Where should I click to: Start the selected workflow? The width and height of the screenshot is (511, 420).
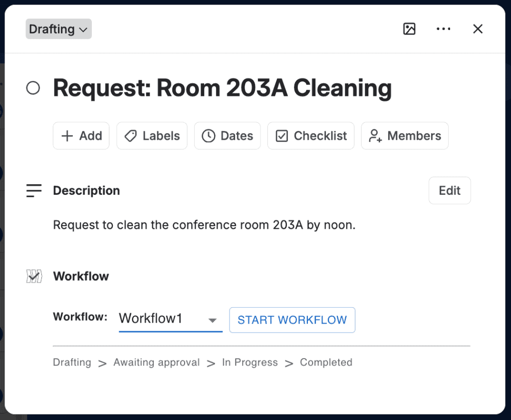(292, 320)
